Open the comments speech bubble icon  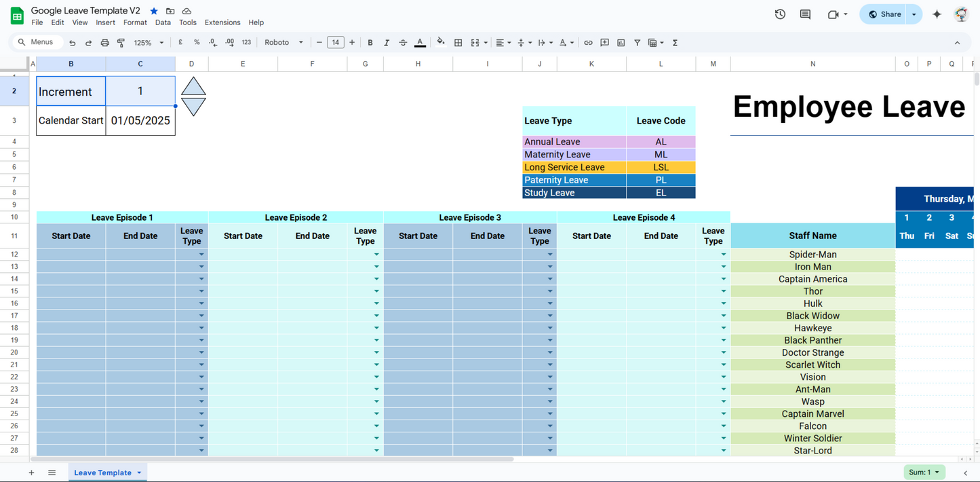805,14
